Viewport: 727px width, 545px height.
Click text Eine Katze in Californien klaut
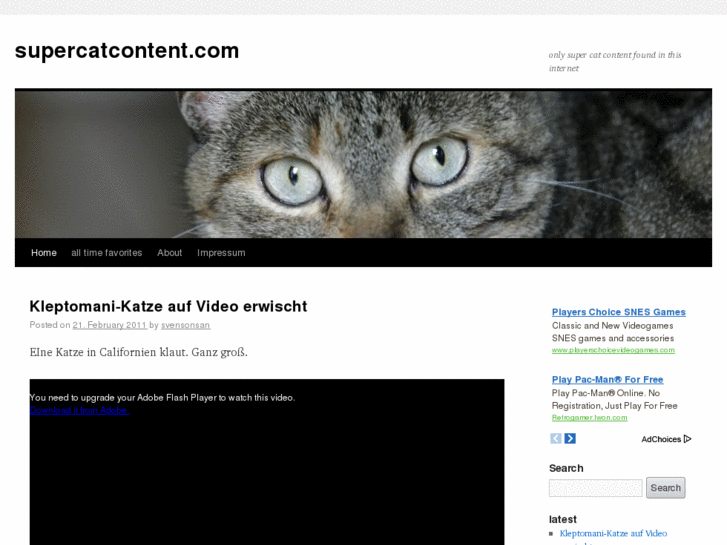[x=139, y=352]
